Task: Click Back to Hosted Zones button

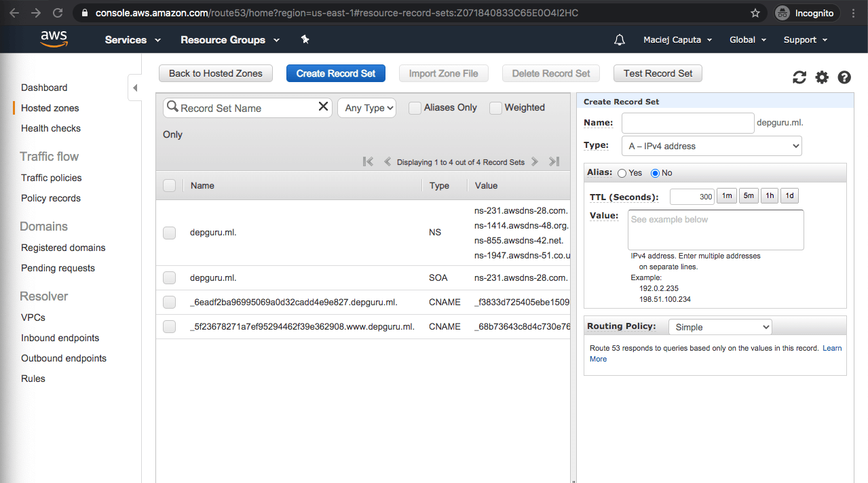Action: [x=215, y=73]
